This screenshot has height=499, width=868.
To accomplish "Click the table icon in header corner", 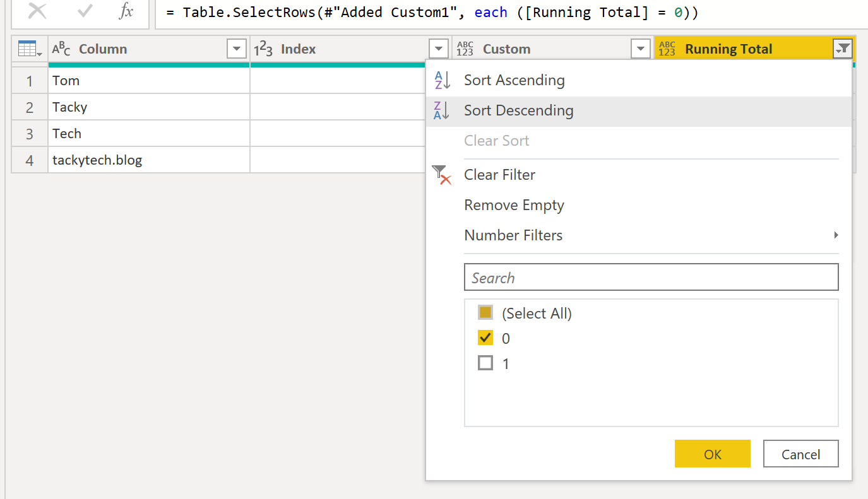I will 30,49.
